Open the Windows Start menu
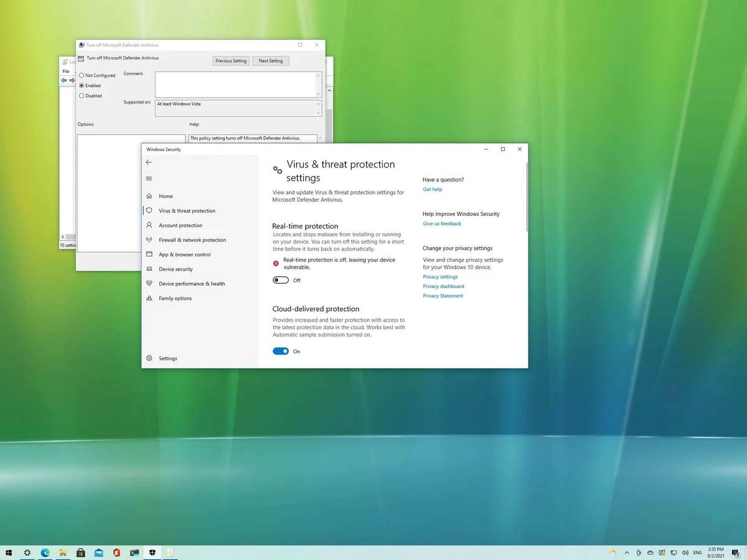This screenshot has height=560, width=747. tap(9, 553)
